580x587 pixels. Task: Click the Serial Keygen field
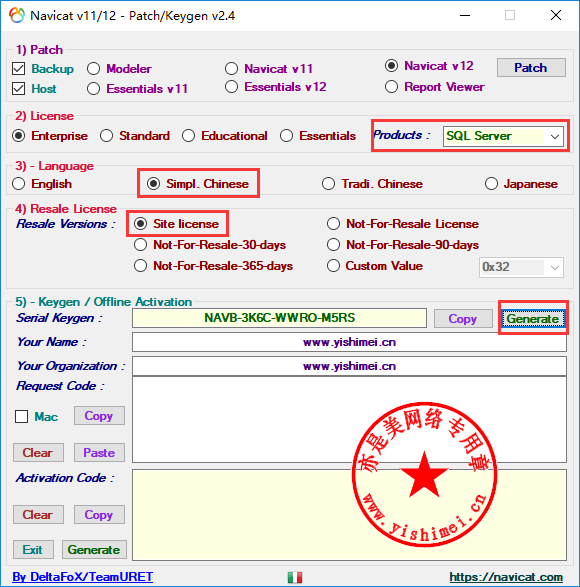pos(279,318)
